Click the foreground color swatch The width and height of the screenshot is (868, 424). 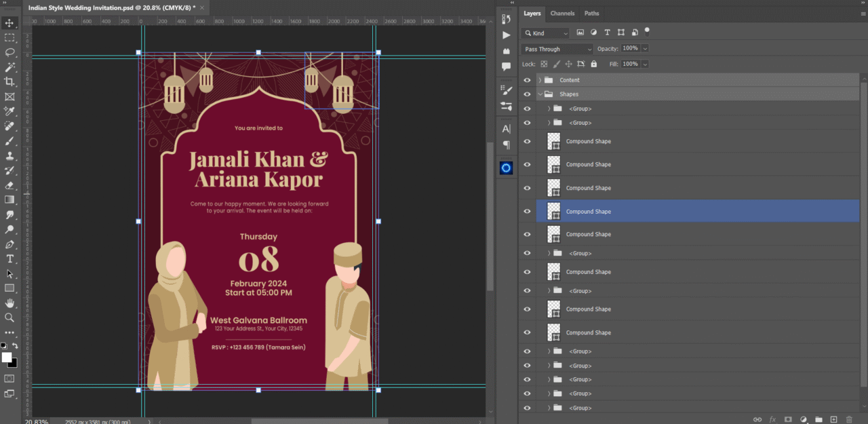pyautogui.click(x=6, y=357)
